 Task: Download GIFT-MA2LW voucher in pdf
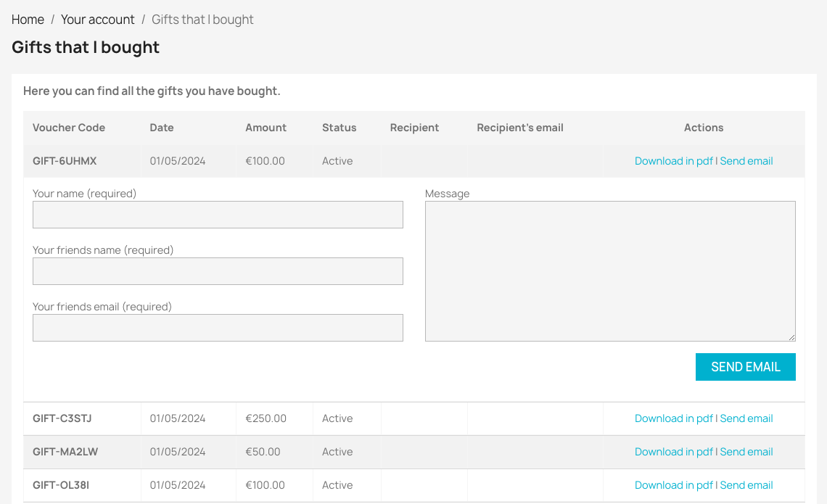pos(673,452)
